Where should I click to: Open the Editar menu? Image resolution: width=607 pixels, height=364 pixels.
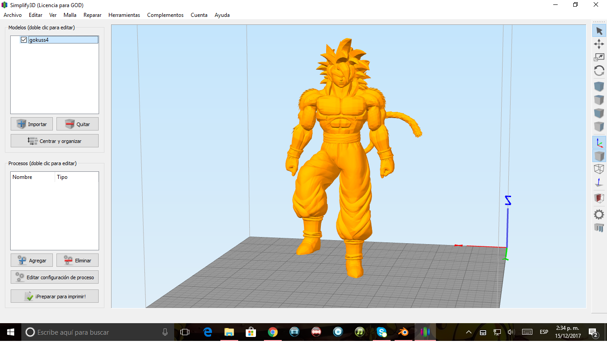[x=36, y=15]
